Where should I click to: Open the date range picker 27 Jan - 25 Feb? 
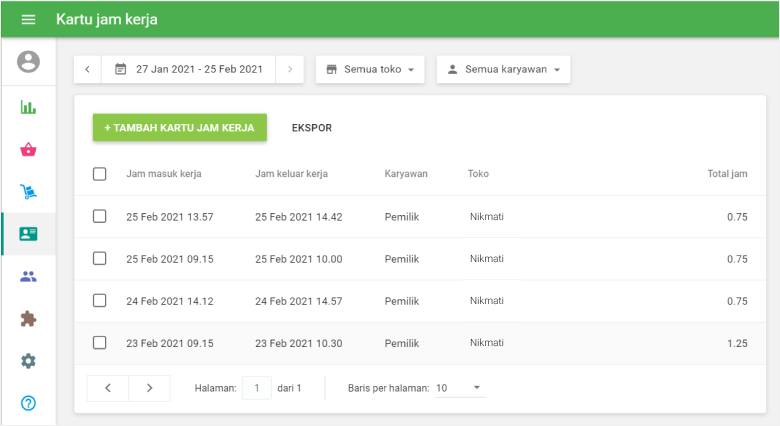point(188,70)
